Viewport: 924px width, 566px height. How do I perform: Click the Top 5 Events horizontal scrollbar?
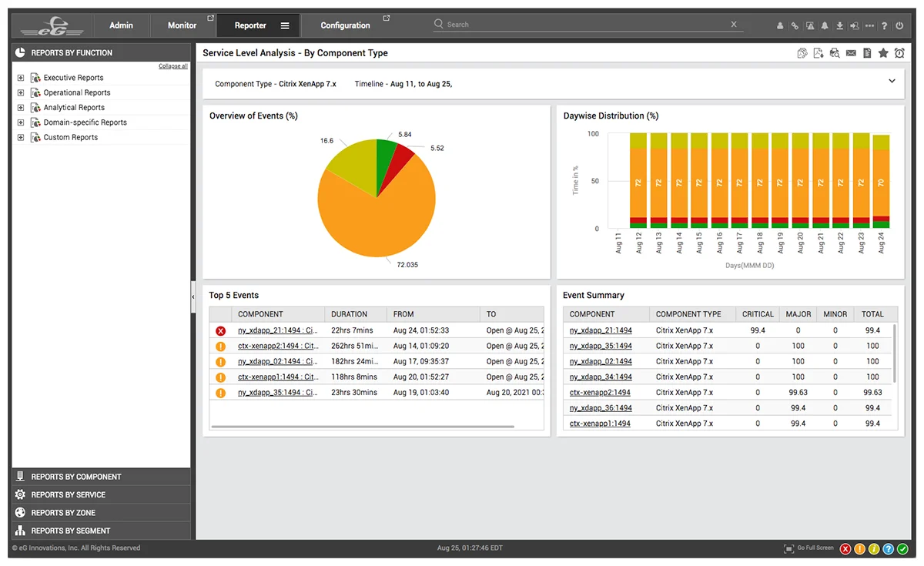(x=363, y=426)
